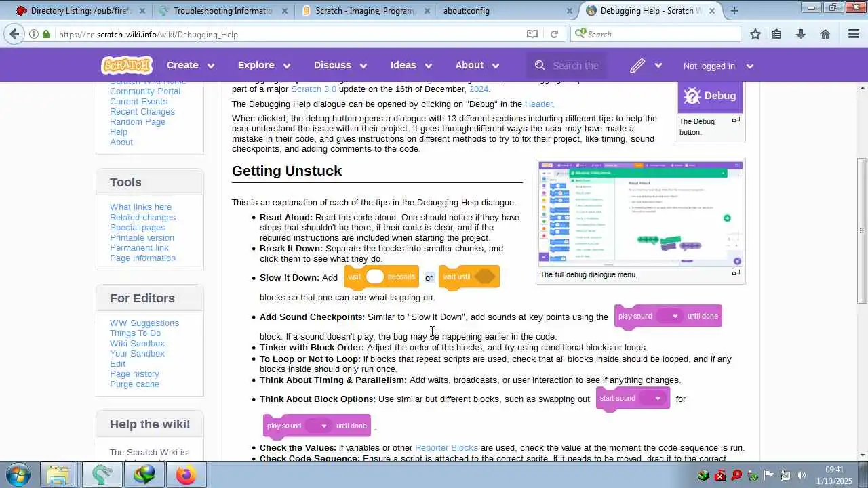Close the Debugging Help tab
This screenshot has width=868, height=488.
pyautogui.click(x=713, y=10)
